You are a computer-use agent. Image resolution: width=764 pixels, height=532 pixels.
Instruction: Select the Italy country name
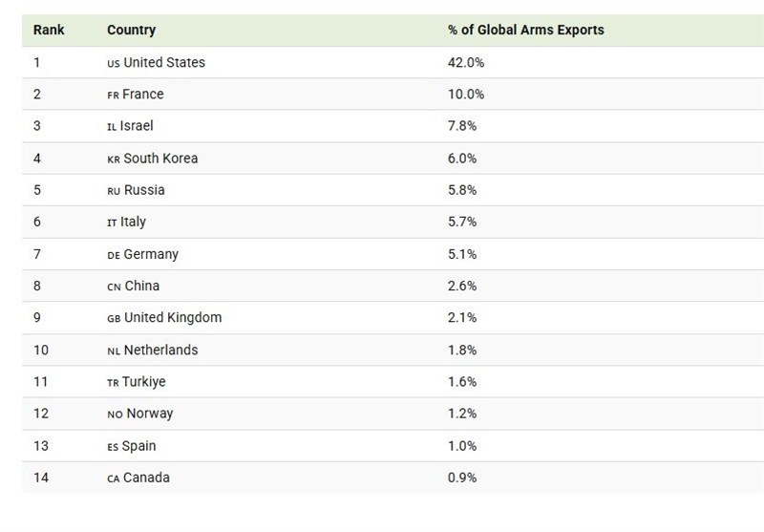pyautogui.click(x=133, y=222)
